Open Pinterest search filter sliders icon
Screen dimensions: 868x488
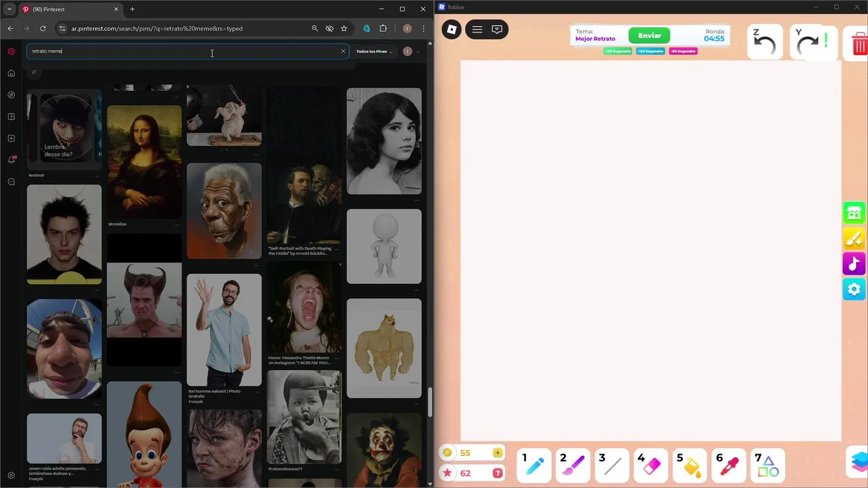pyautogui.click(x=33, y=72)
